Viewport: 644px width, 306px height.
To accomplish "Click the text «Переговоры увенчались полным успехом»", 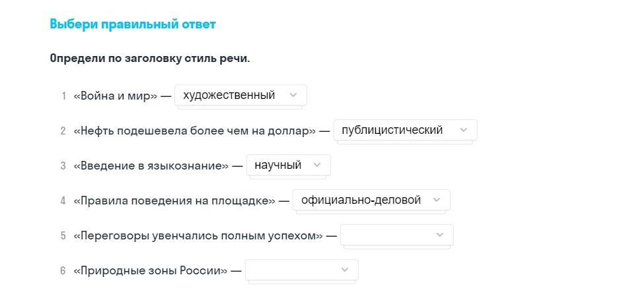I will [198, 235].
